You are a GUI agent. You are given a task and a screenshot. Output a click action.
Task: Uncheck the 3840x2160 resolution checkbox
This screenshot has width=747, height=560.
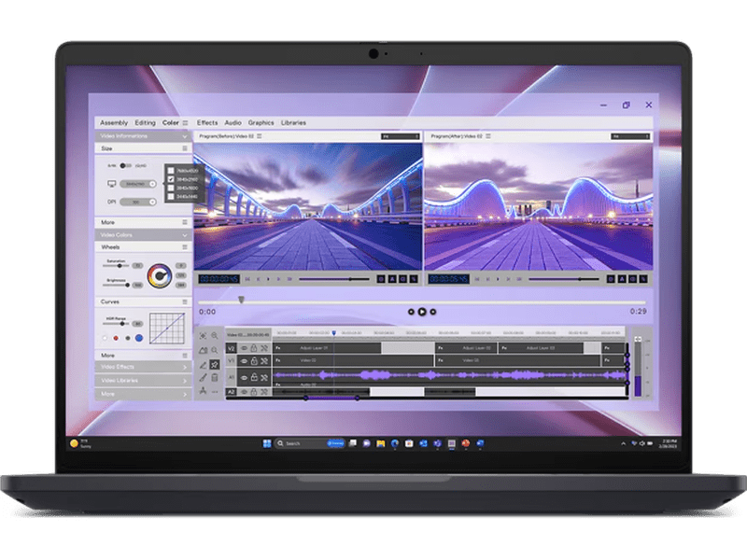click(x=170, y=179)
